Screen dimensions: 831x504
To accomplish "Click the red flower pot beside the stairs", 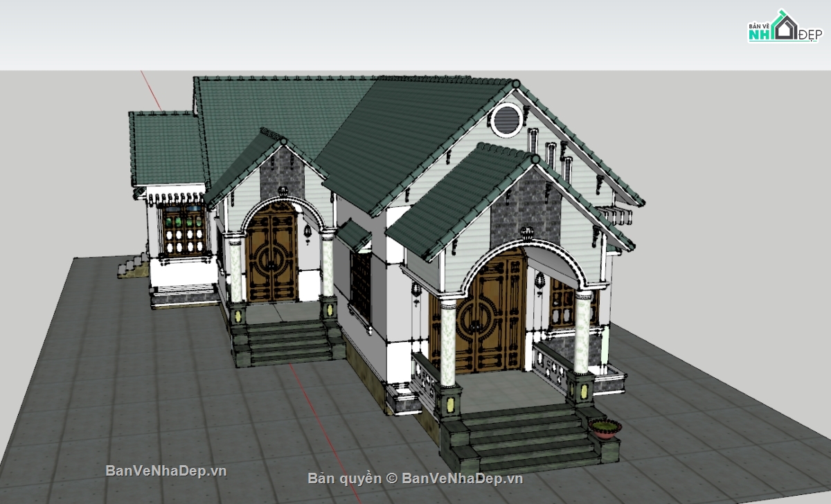I will coord(605,429).
